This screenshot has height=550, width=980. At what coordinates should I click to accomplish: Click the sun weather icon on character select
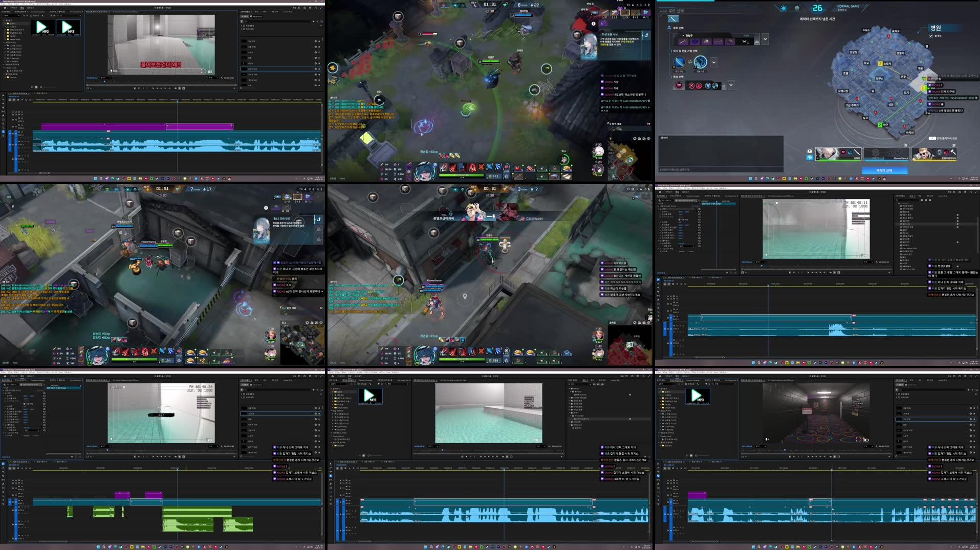(x=783, y=8)
